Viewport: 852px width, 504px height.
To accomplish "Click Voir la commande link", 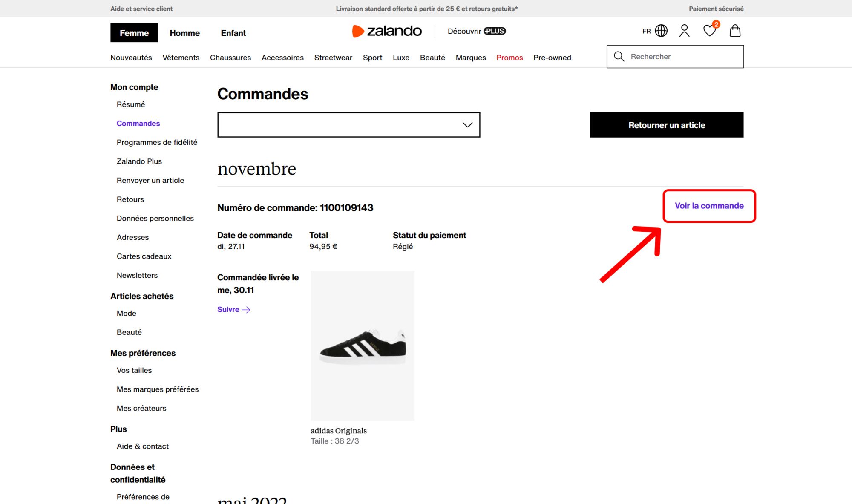I will point(709,206).
